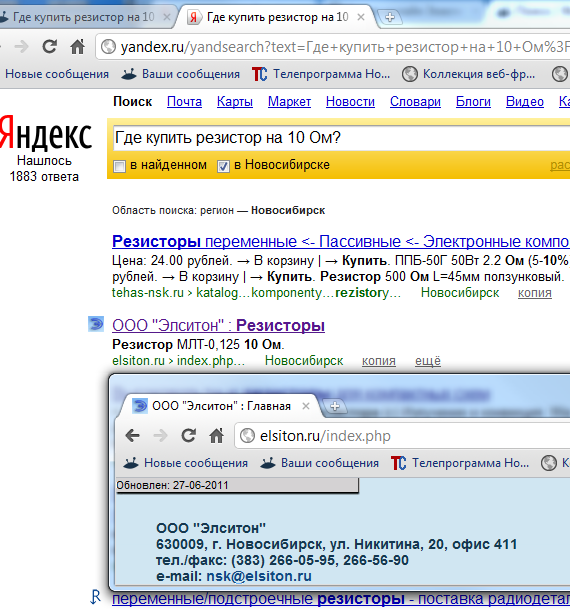Click 'ещё' under Элситон result
The image size is (570, 610).
click(428, 361)
